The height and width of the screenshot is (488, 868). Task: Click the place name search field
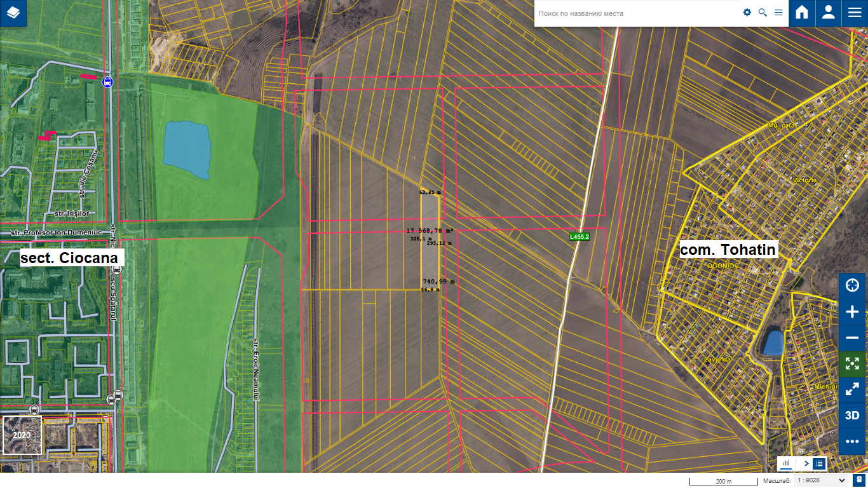pyautogui.click(x=635, y=13)
